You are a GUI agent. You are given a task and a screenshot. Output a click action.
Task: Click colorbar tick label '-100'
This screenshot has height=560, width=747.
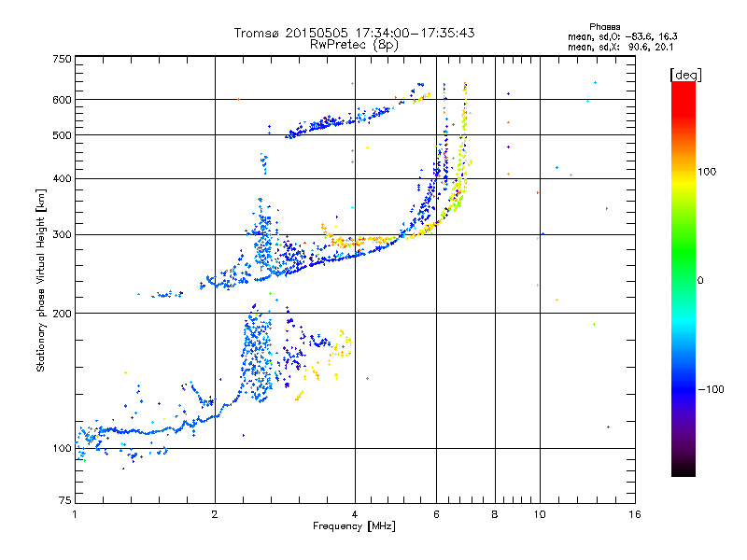pyautogui.click(x=711, y=389)
